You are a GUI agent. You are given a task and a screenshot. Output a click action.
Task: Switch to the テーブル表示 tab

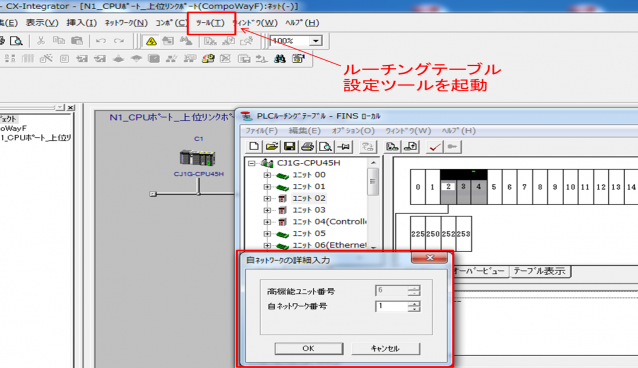pyautogui.click(x=539, y=271)
